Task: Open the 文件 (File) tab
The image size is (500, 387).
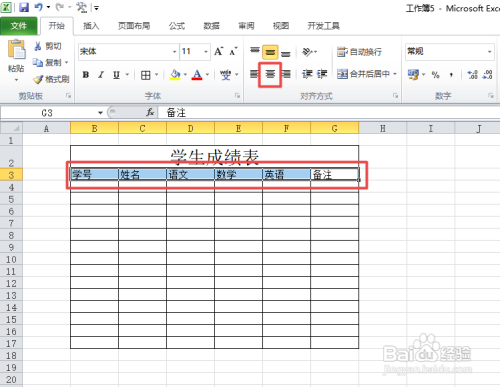Action: [x=18, y=26]
